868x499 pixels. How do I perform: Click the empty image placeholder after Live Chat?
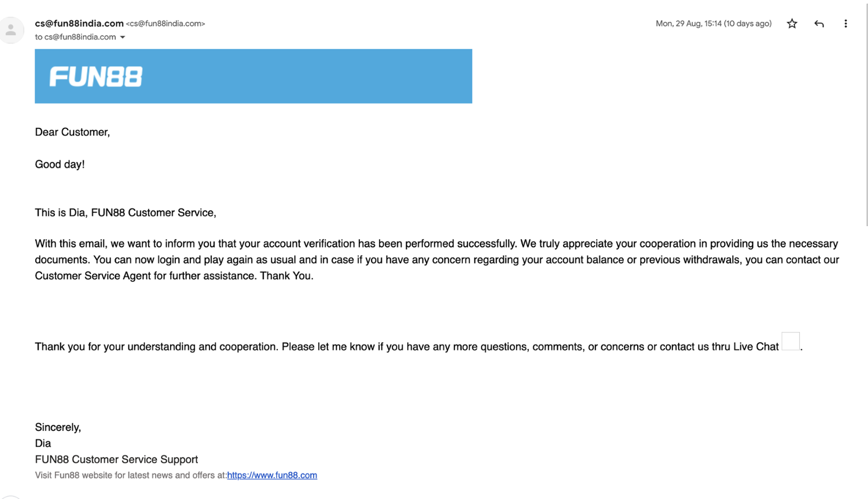click(790, 341)
